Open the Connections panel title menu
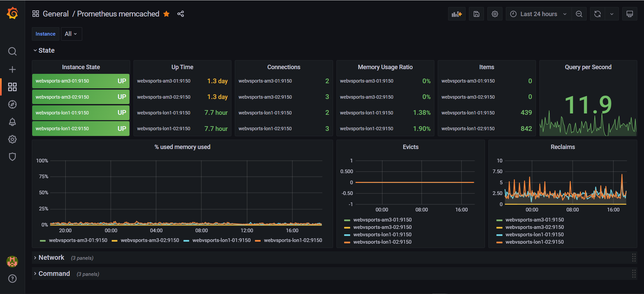Image resolution: width=644 pixels, height=294 pixels. (284, 67)
